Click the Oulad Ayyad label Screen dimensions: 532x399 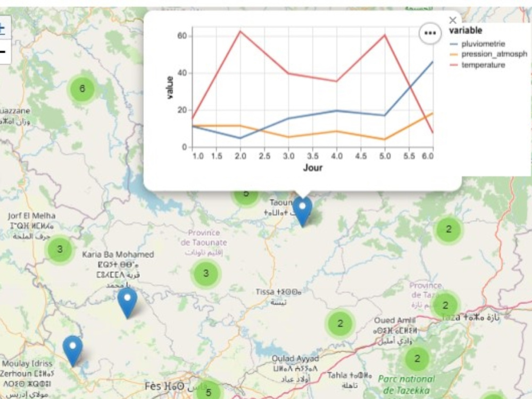[x=295, y=369]
